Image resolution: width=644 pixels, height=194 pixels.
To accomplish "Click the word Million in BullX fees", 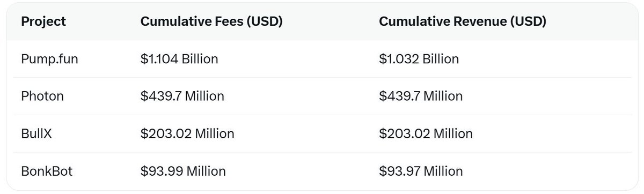I will coord(214,133).
